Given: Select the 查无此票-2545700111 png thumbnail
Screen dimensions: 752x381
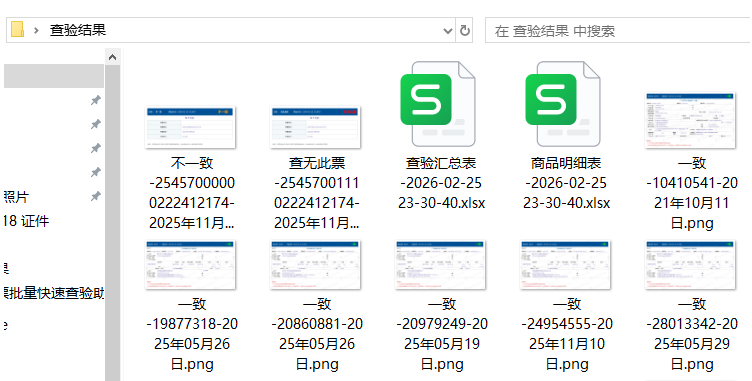Looking at the screenshot, I should point(316,128).
